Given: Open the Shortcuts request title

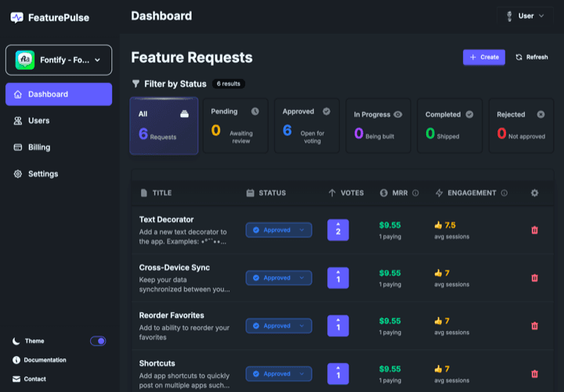Looking at the screenshot, I should tap(157, 364).
